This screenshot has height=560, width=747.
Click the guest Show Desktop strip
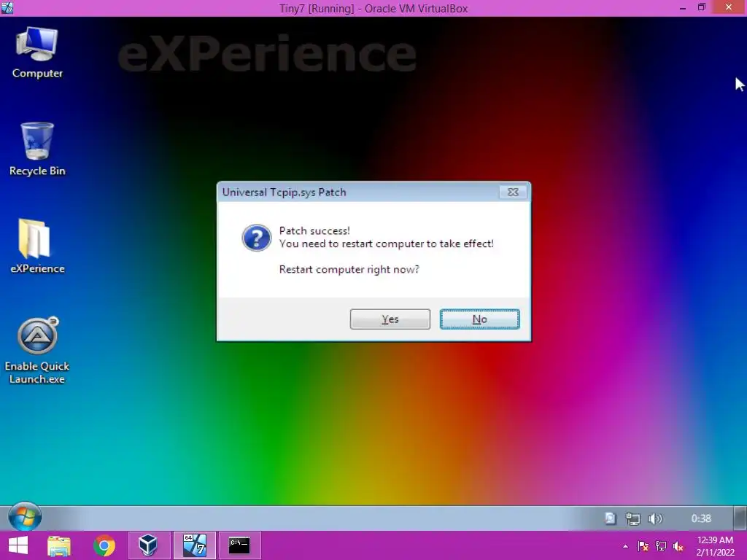pyautogui.click(x=740, y=518)
